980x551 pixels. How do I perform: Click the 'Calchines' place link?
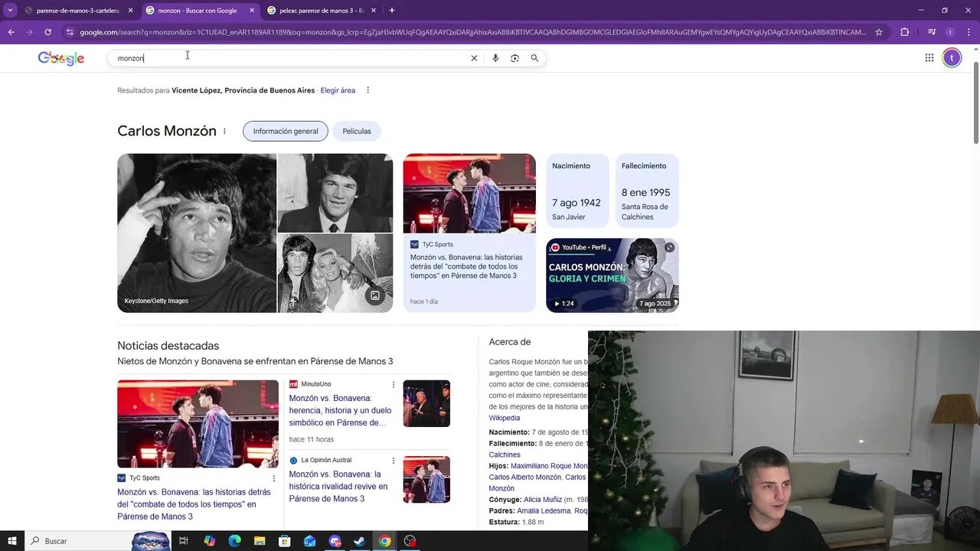click(x=505, y=455)
